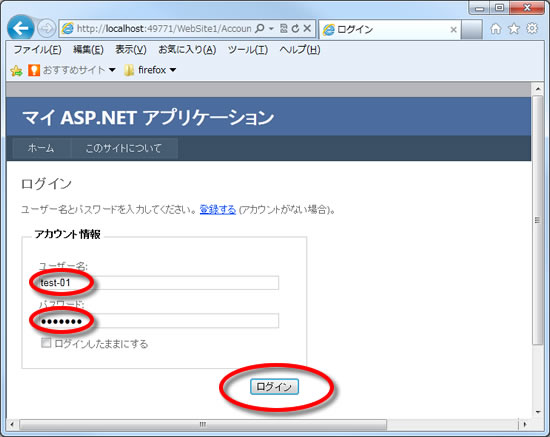
Task: Click the horizontal scrollbar thumb
Action: (203, 424)
